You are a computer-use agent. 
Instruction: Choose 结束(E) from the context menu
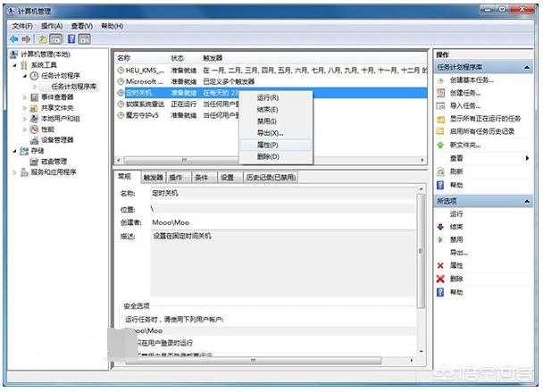click(x=276, y=110)
